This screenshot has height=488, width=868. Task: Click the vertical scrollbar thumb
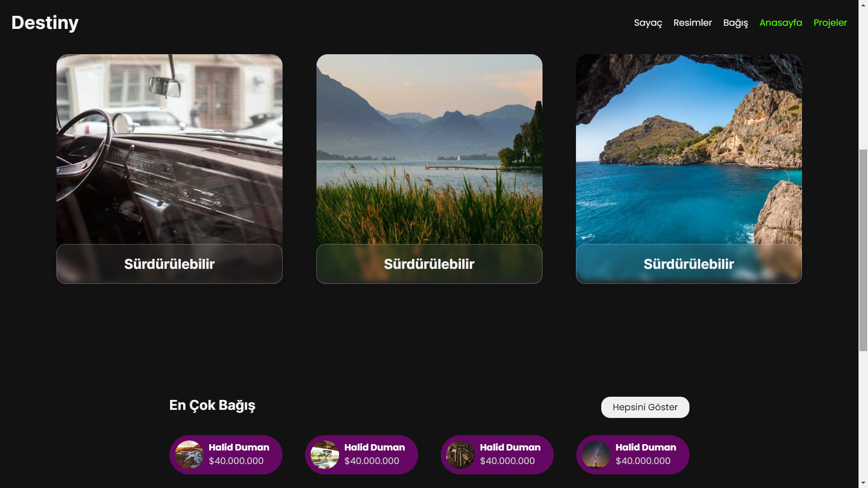pyautogui.click(x=863, y=250)
